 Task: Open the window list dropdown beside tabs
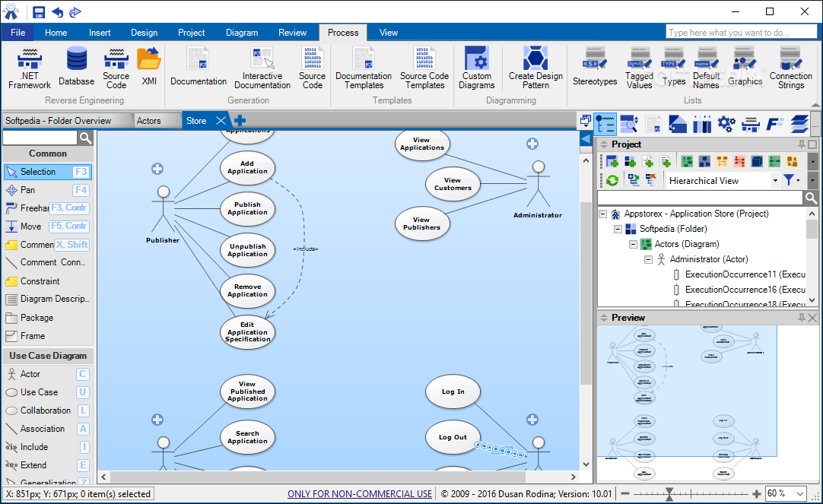[585, 121]
